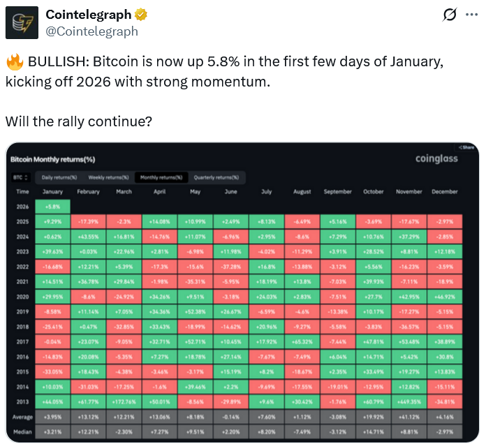Image resolution: width=486 pixels, height=448 pixels.
Task: Switch to the Weekly returns(%) tab
Action: click(x=107, y=177)
